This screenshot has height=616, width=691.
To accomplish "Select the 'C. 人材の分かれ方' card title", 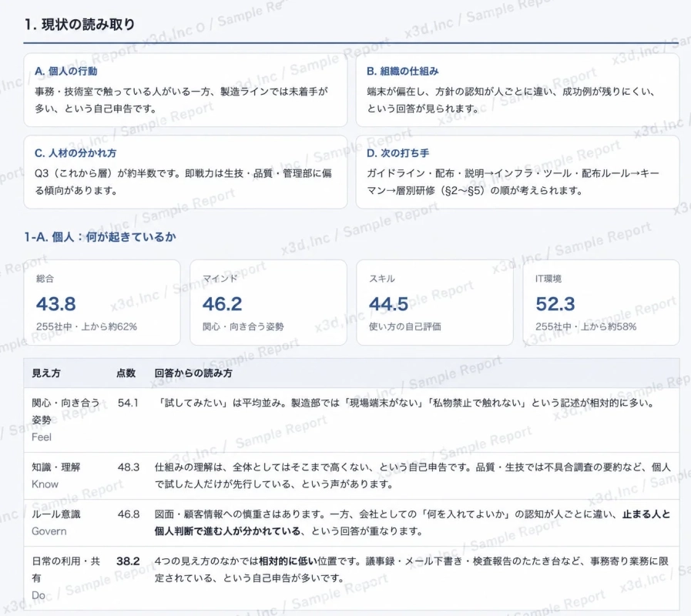I will click(x=75, y=153).
